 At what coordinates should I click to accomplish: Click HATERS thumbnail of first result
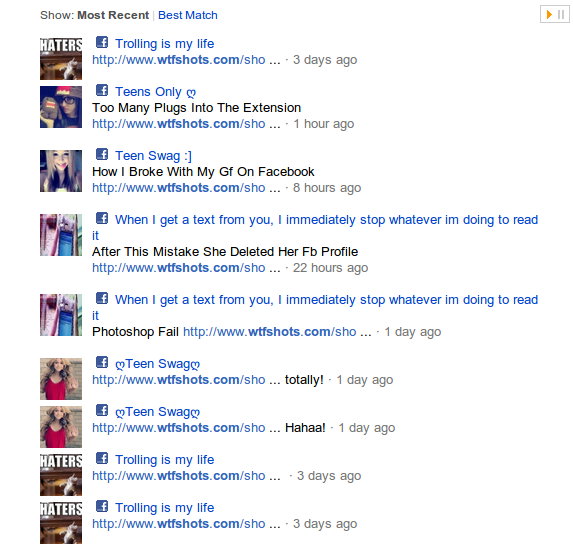[x=61, y=59]
